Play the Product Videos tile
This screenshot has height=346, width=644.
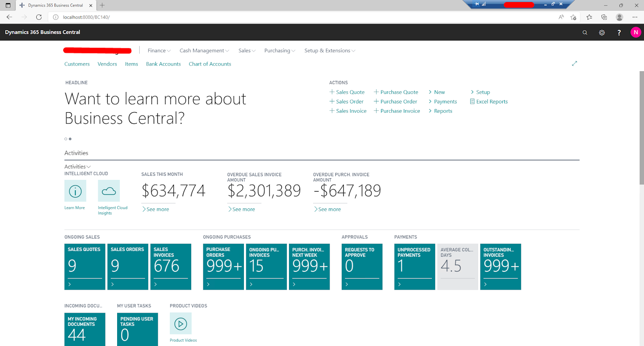point(181,323)
